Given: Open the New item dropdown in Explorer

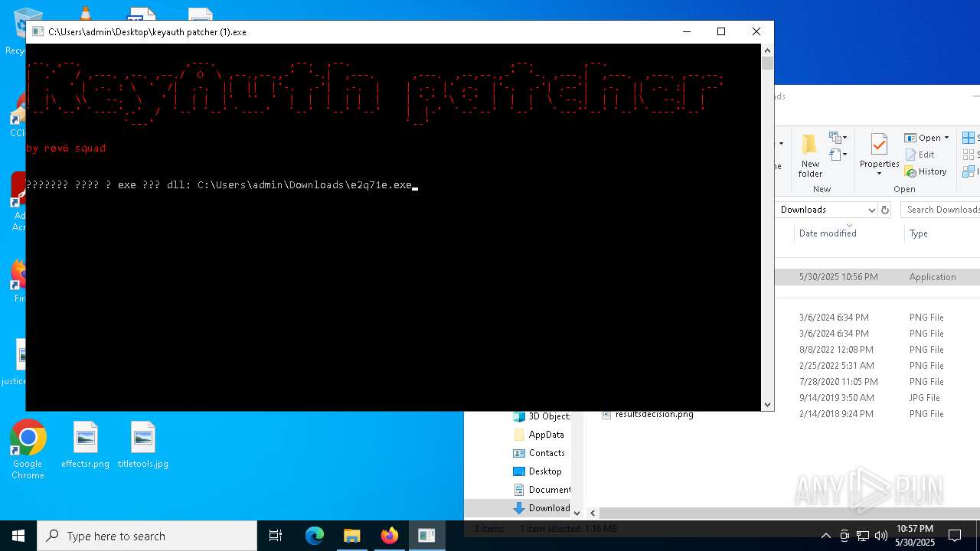Looking at the screenshot, I should pyautogui.click(x=838, y=138).
